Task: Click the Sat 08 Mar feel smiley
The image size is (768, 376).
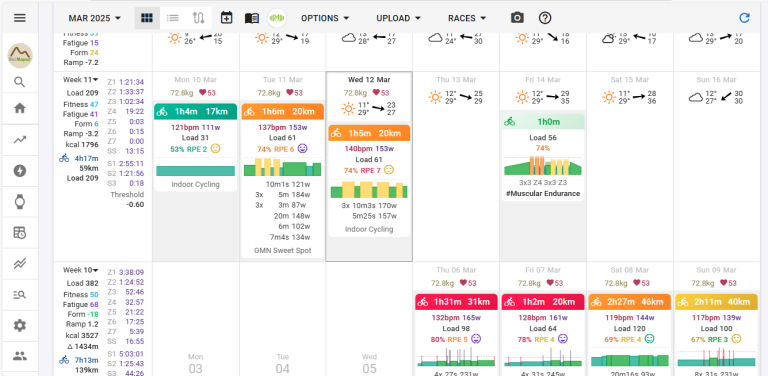Action: click(x=649, y=339)
